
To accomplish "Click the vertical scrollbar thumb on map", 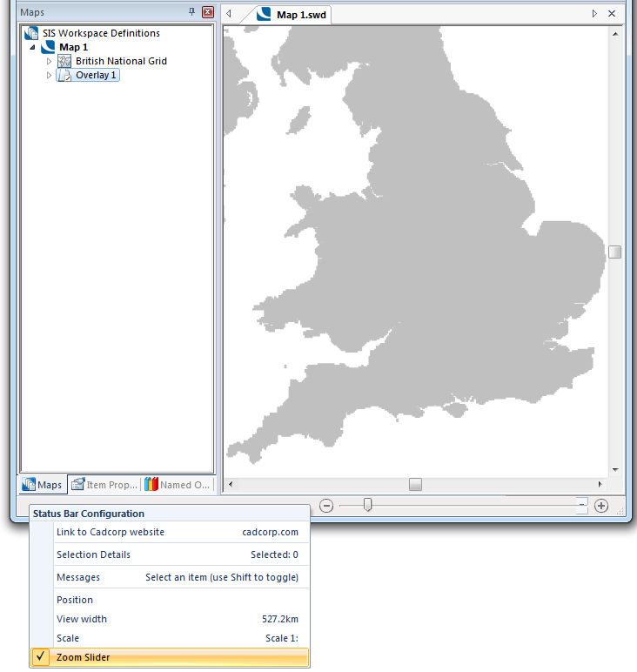I will point(615,252).
